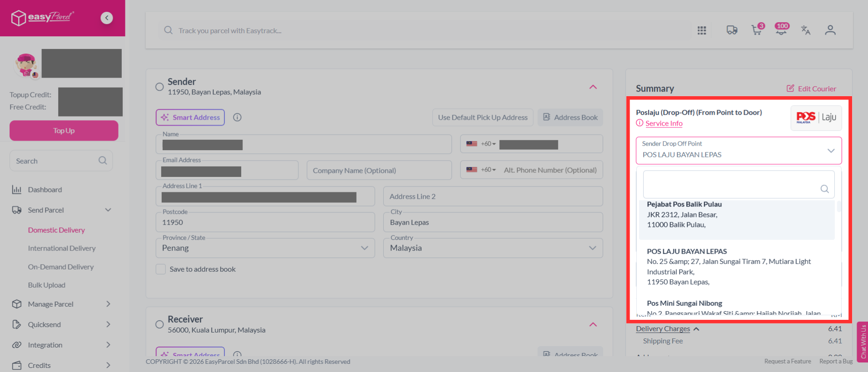
Task: Tick the Save to address book checkbox
Action: [161, 269]
